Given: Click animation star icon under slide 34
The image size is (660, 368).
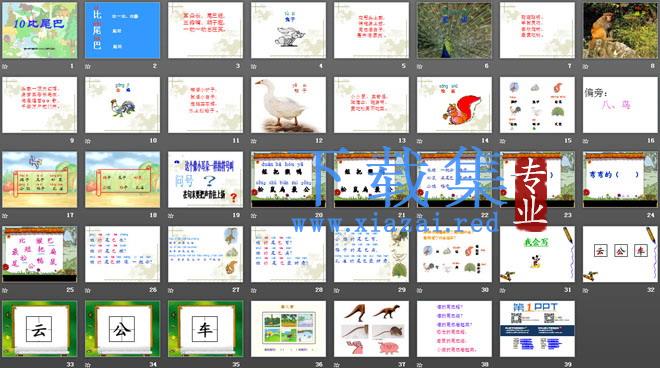Looking at the screenshot, I should click(x=88, y=365).
